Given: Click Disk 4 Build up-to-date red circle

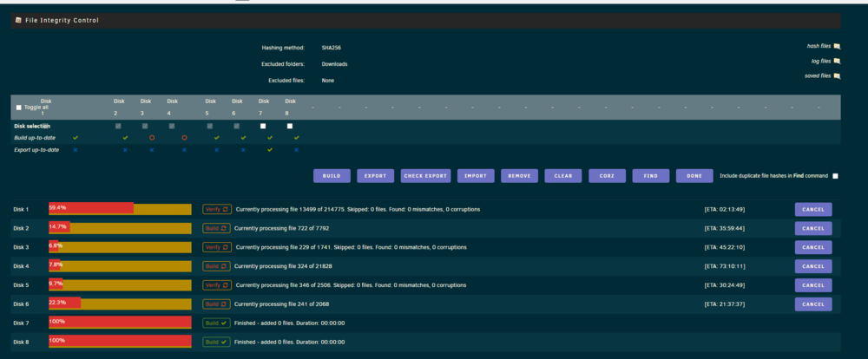Looking at the screenshot, I should click(184, 138).
